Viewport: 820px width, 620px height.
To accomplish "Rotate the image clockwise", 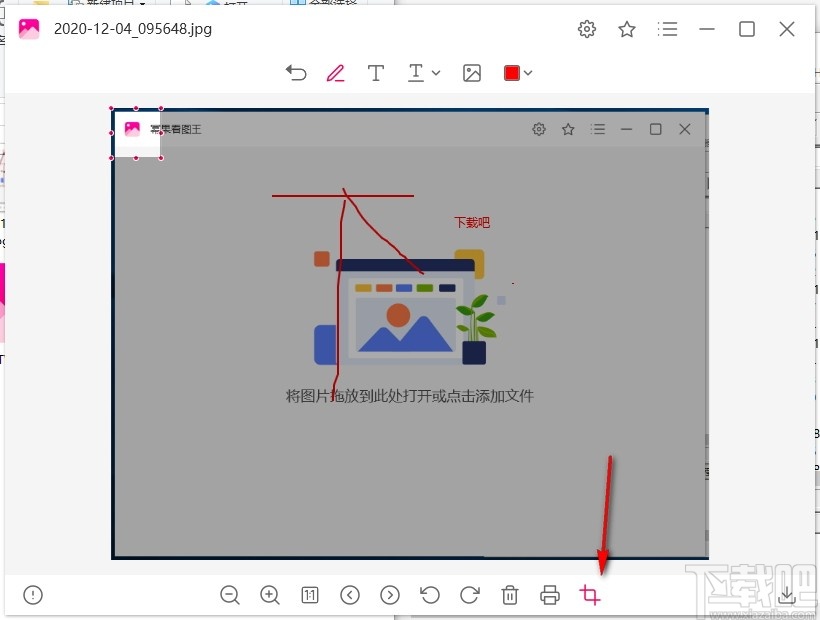I will pos(470,595).
